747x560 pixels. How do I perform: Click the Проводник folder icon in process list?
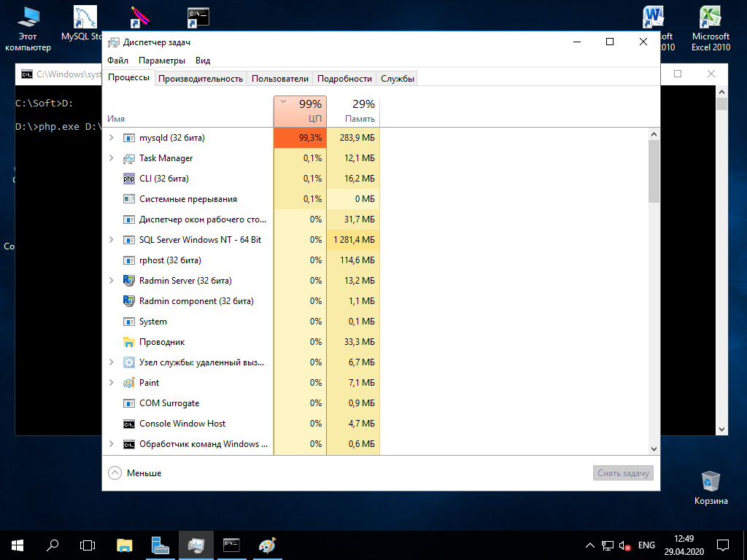coord(128,342)
